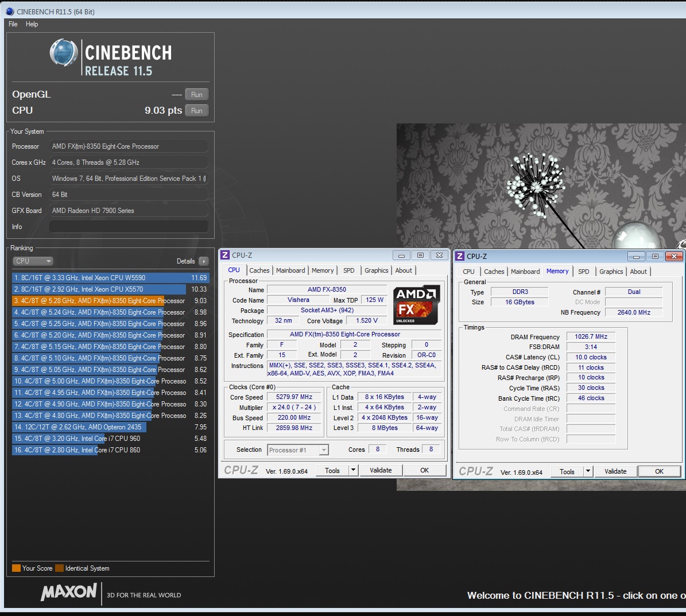This screenshot has height=616, width=686.
Task: Run the OpenGL benchmark
Action: click(x=196, y=95)
